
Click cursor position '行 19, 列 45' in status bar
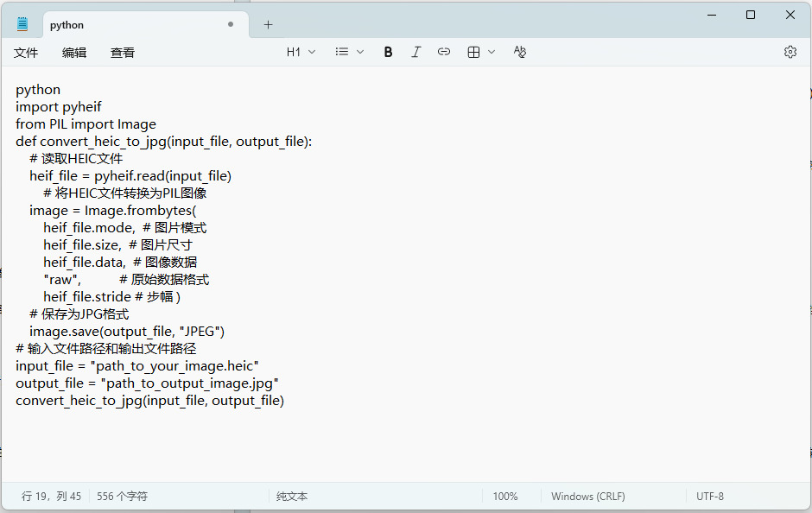51,496
